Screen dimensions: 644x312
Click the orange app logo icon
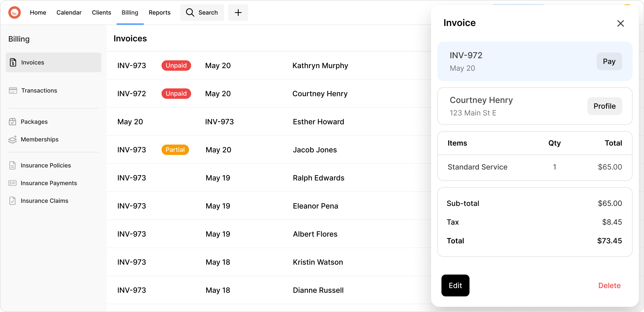15,12
